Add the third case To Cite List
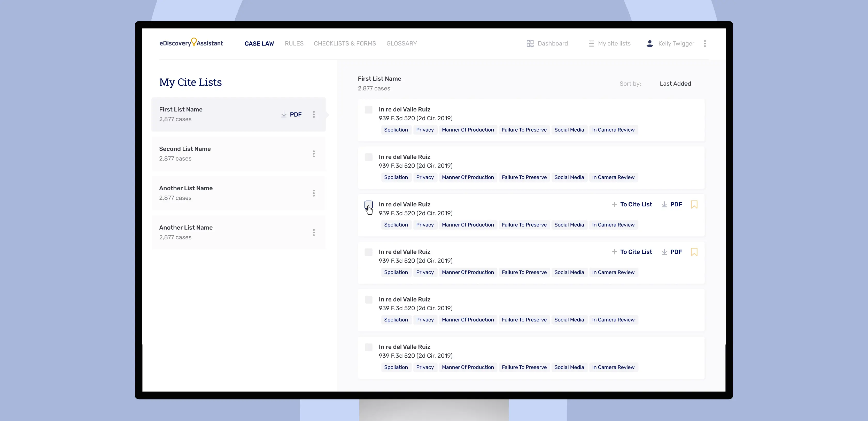This screenshot has width=868, height=421. [632, 205]
